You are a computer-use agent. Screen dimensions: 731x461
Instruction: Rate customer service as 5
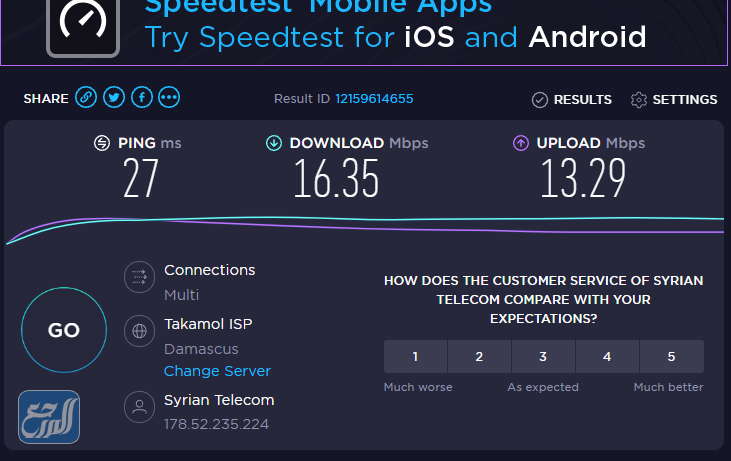click(671, 357)
